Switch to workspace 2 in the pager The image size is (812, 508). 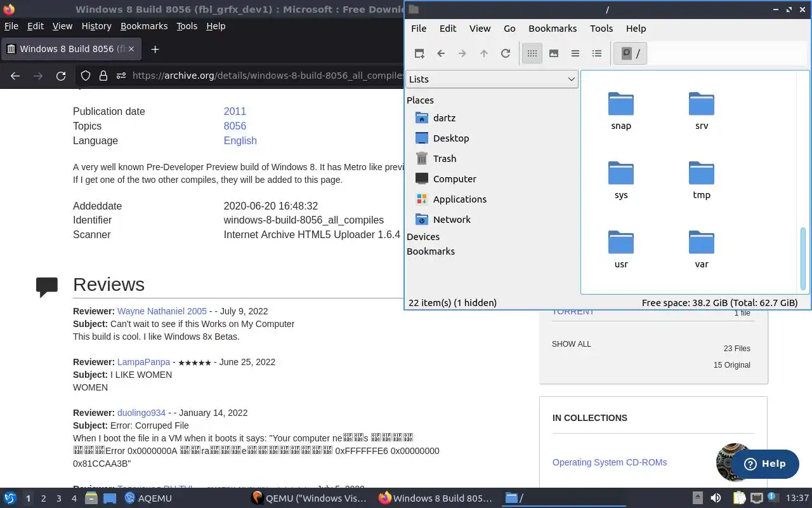(x=44, y=498)
